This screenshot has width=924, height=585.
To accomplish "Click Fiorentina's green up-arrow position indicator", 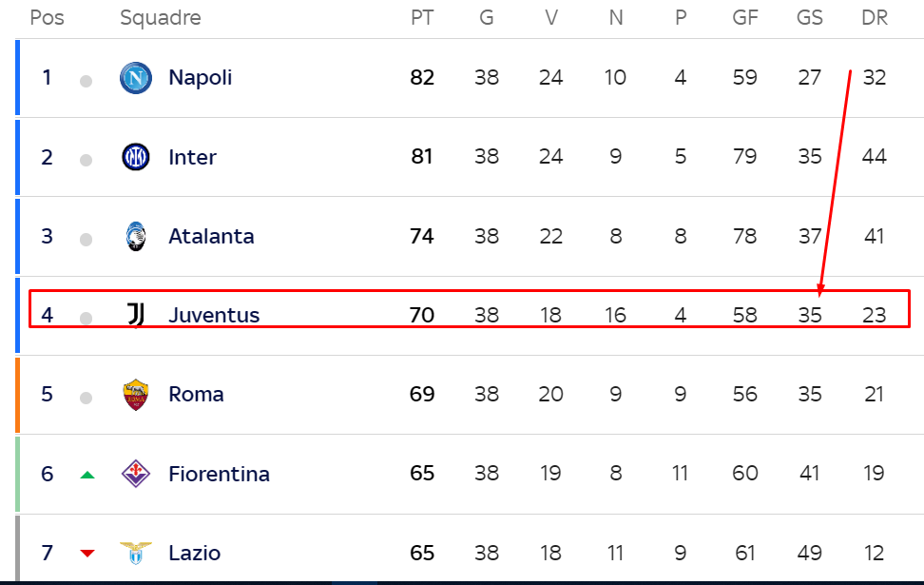I will click(x=87, y=475).
